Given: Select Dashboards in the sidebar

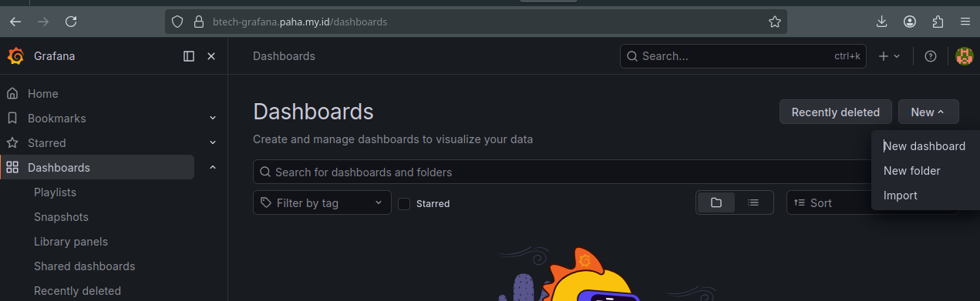Looking at the screenshot, I should pos(97,168).
